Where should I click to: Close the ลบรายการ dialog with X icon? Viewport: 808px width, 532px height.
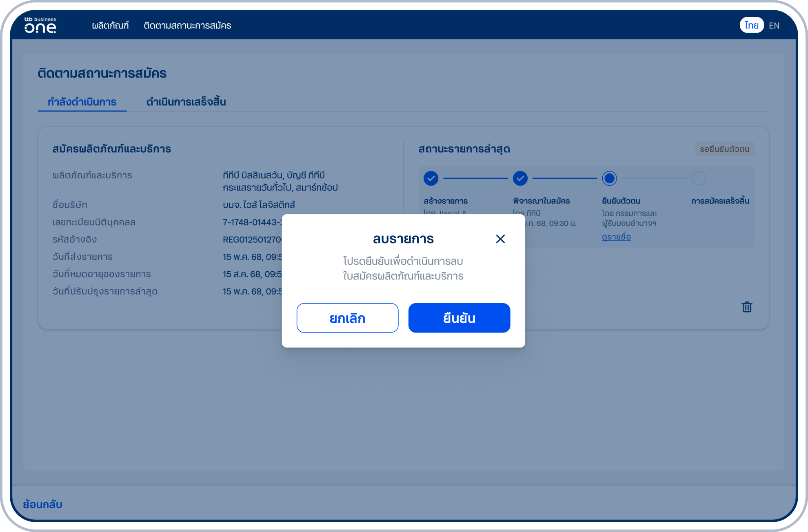click(500, 239)
